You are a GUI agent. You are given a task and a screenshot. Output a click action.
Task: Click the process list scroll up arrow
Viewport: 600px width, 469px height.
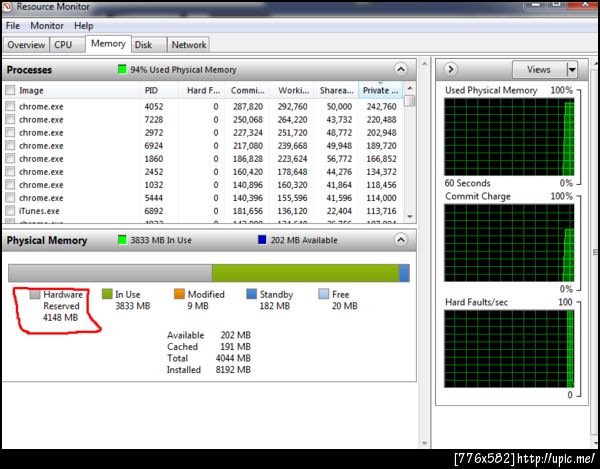[410, 88]
